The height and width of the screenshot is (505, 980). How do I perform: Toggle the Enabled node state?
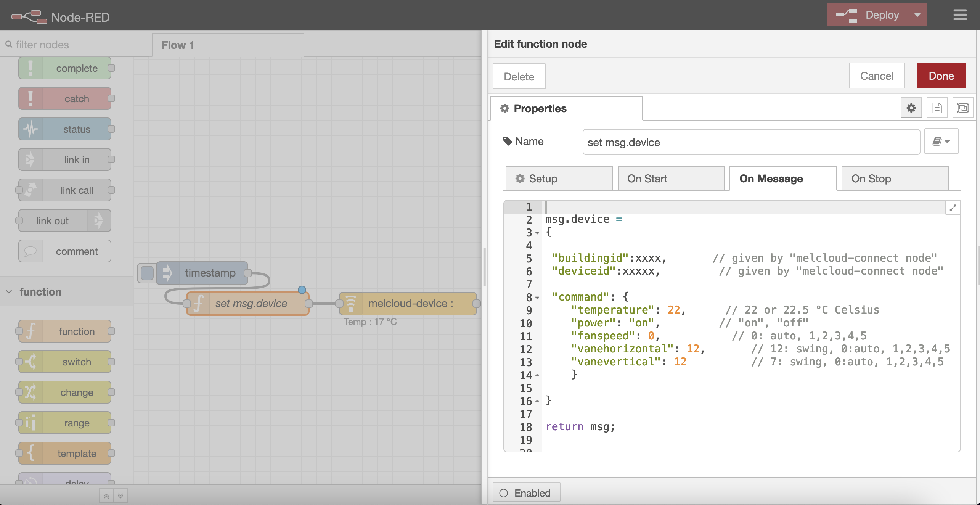(x=526, y=493)
